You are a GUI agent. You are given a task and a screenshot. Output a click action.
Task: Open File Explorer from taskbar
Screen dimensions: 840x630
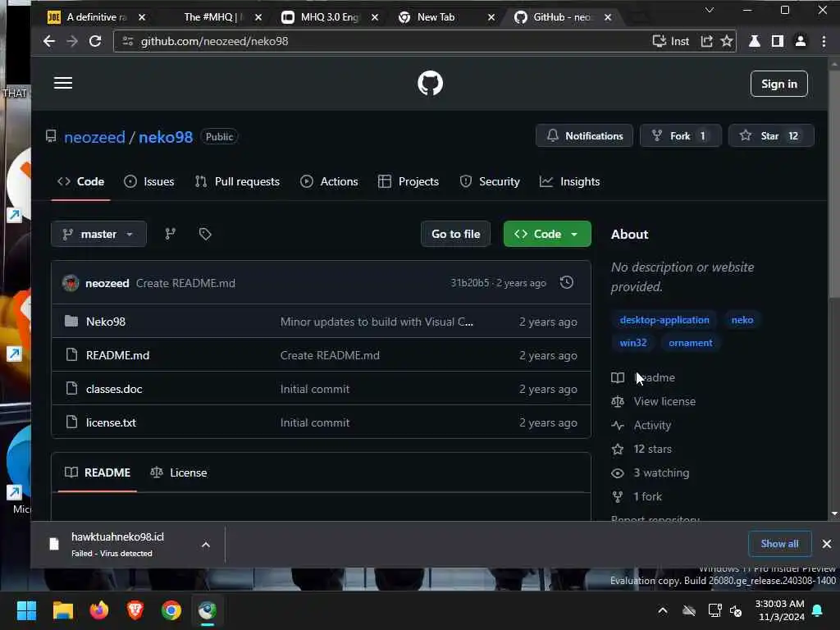pyautogui.click(x=62, y=610)
